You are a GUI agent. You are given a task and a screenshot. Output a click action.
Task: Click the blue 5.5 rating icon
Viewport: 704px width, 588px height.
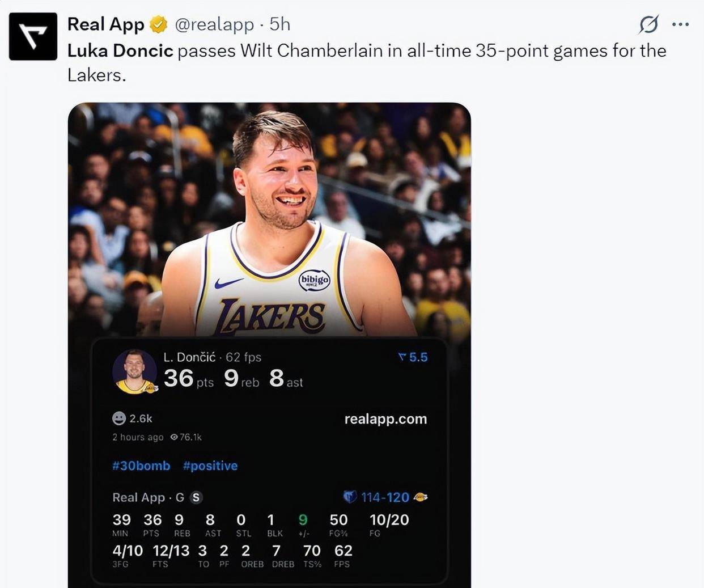(402, 357)
